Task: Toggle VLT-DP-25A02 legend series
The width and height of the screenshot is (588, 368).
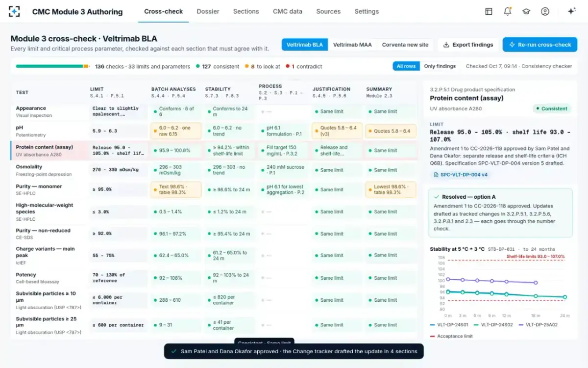Action: (x=538, y=325)
